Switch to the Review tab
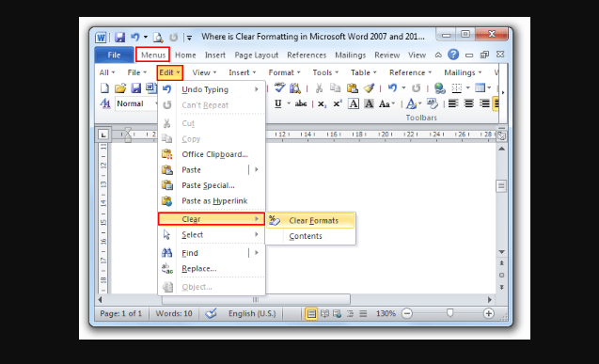This screenshot has height=364, width=599. point(387,55)
